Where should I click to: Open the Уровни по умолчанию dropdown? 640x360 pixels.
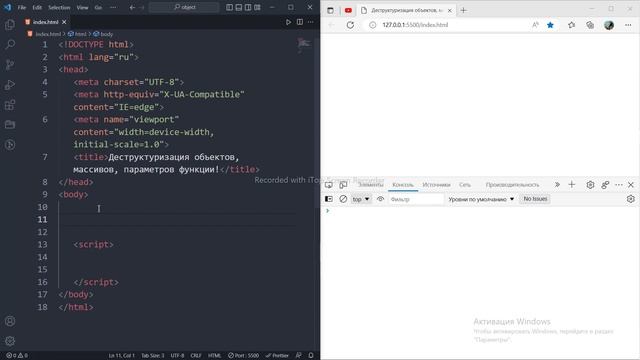481,199
